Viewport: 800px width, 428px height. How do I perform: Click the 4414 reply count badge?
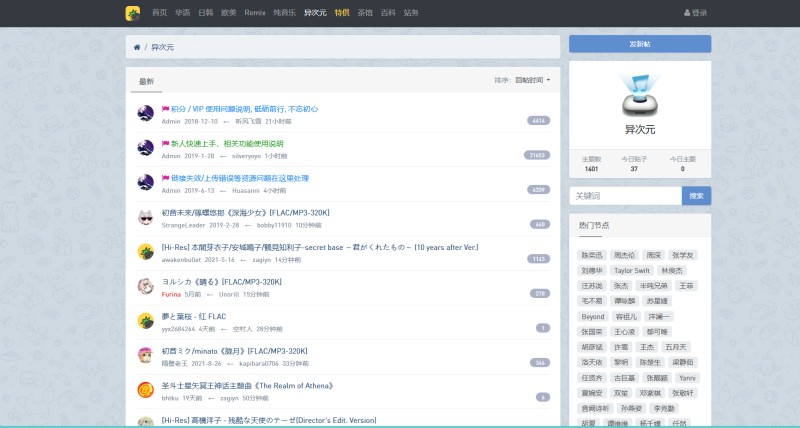coord(538,121)
